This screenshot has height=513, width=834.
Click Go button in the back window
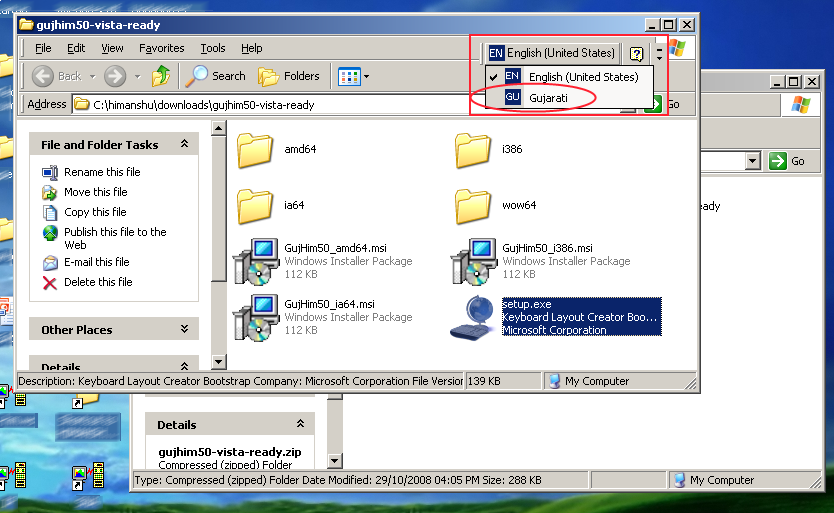[x=787, y=161]
